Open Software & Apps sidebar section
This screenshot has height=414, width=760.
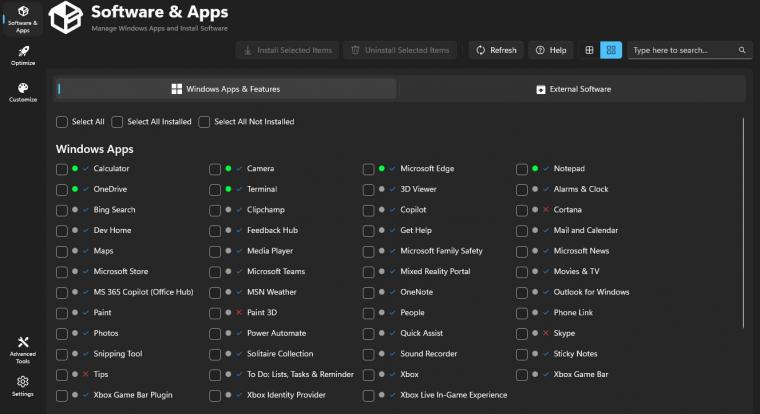(23, 19)
